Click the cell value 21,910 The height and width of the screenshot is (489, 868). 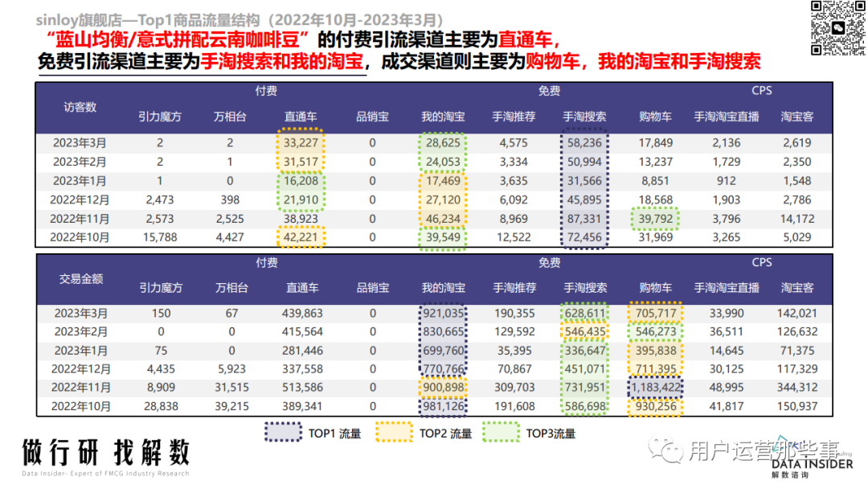point(301,200)
